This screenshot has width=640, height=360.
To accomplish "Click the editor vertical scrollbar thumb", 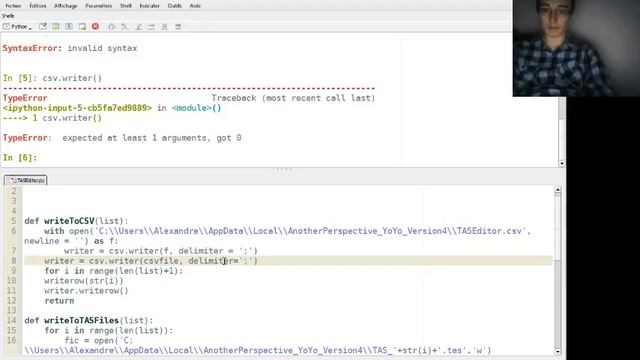I will pyautogui.click(x=558, y=229).
